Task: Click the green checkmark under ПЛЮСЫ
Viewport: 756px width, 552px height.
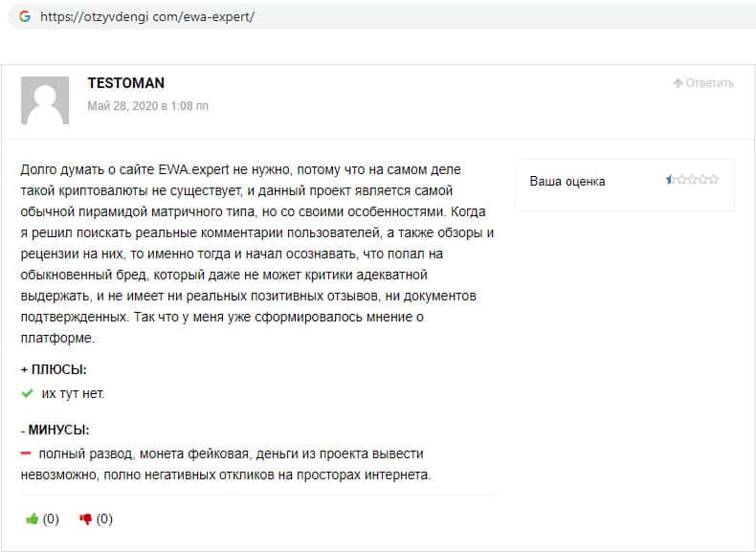Action: coord(27,393)
